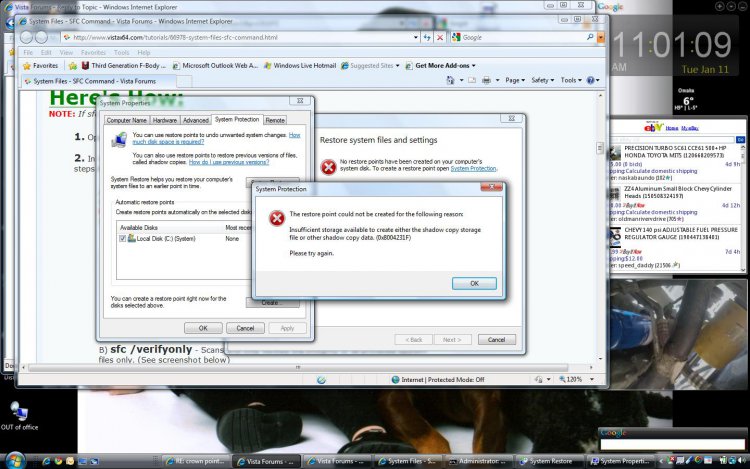Click the red stop-loading X icon

click(x=440, y=37)
